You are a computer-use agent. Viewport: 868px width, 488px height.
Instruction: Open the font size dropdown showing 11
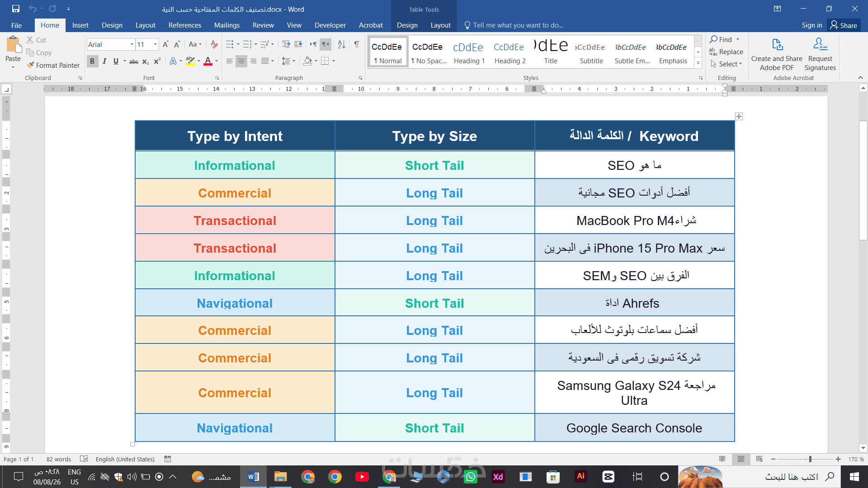coord(156,44)
